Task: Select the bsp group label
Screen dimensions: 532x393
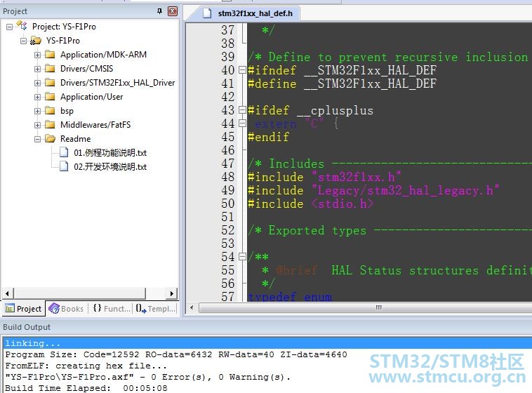Action: click(x=67, y=111)
